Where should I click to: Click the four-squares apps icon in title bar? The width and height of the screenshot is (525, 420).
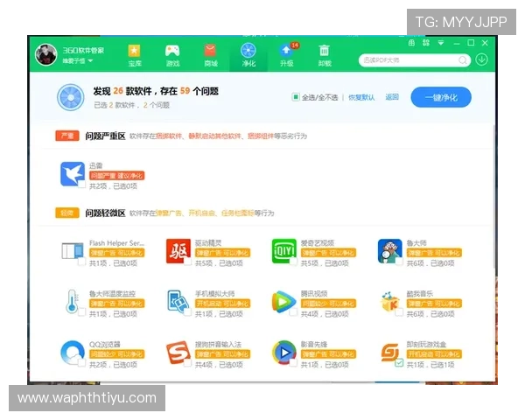[426, 43]
